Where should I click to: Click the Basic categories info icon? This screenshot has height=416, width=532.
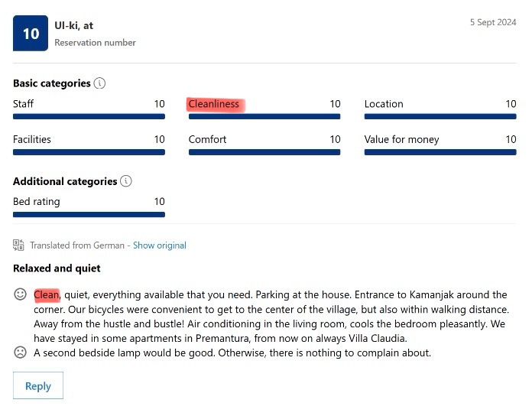(x=99, y=83)
